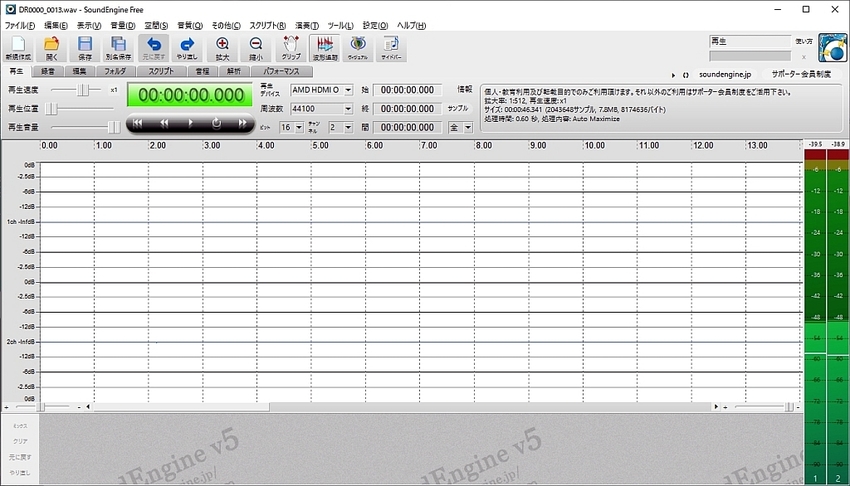Screen dimensions: 850x486
Task: Save the file with the 保存 icon
Action: (85, 48)
